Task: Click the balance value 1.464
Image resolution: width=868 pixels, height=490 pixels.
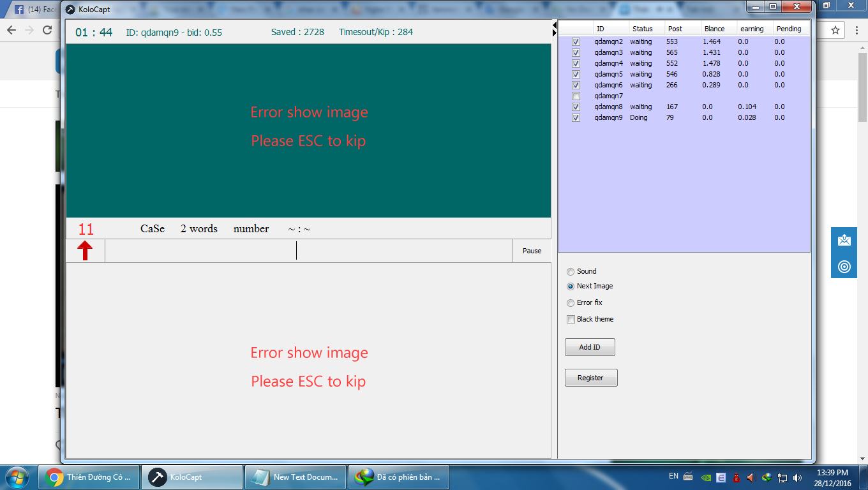Action: pyautogui.click(x=712, y=41)
